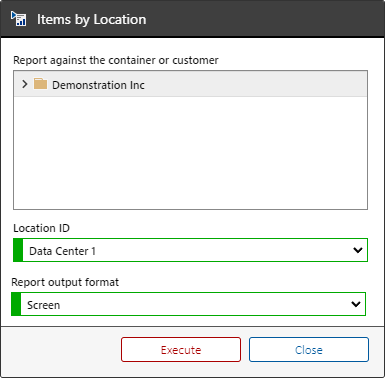Open the Report output format dropdown

coord(188,304)
